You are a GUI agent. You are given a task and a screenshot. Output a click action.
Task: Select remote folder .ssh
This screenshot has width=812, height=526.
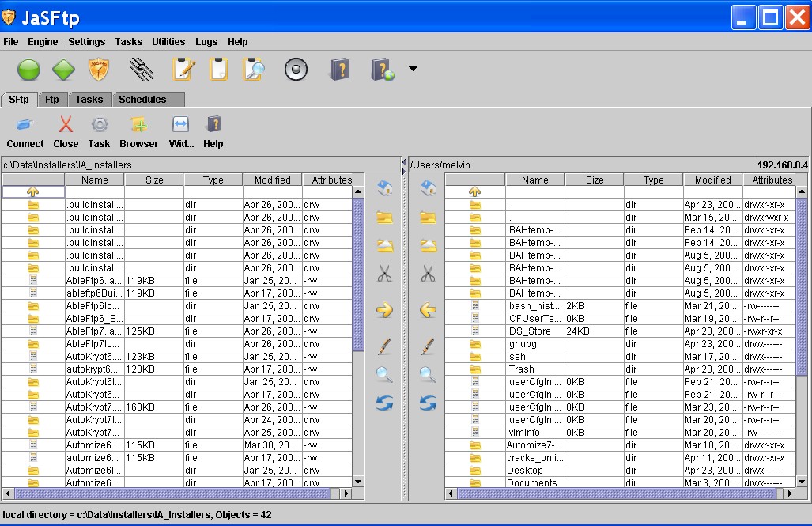621,357
